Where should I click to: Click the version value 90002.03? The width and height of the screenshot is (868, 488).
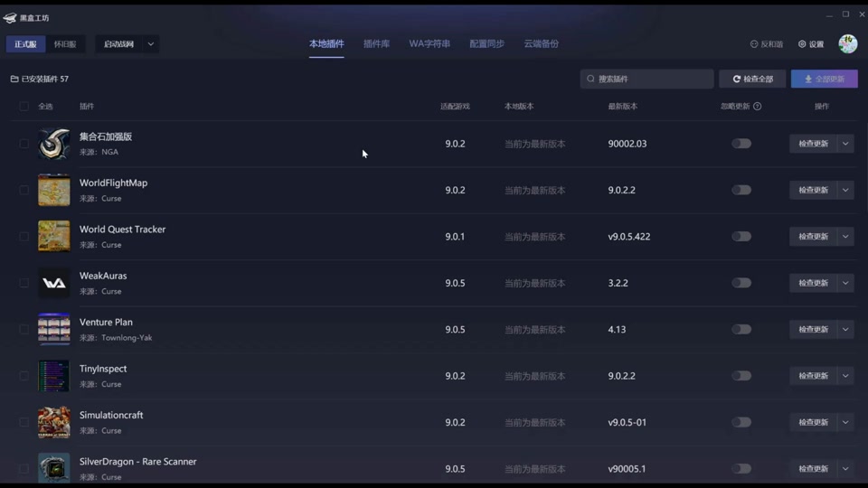click(x=627, y=144)
